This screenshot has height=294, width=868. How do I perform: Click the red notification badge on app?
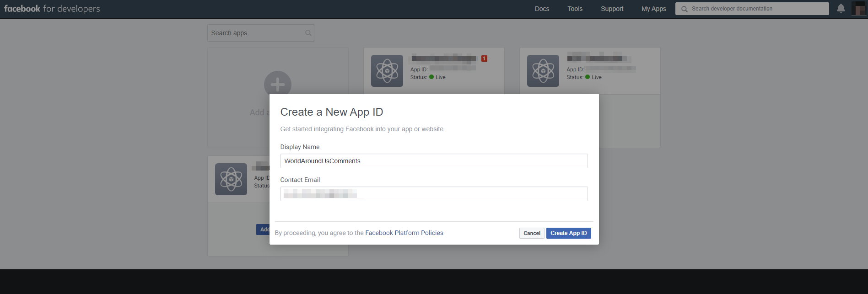pyautogui.click(x=484, y=59)
